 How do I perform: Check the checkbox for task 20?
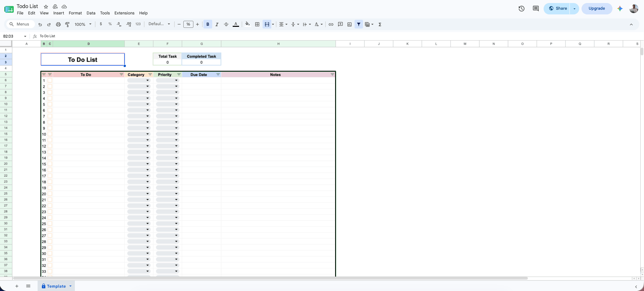click(50, 194)
